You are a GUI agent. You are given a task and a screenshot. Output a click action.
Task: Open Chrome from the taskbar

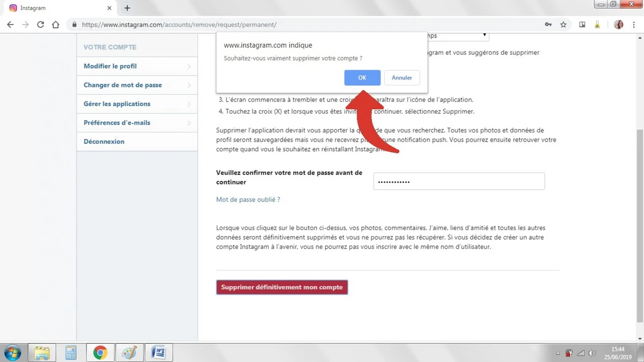coord(100,352)
